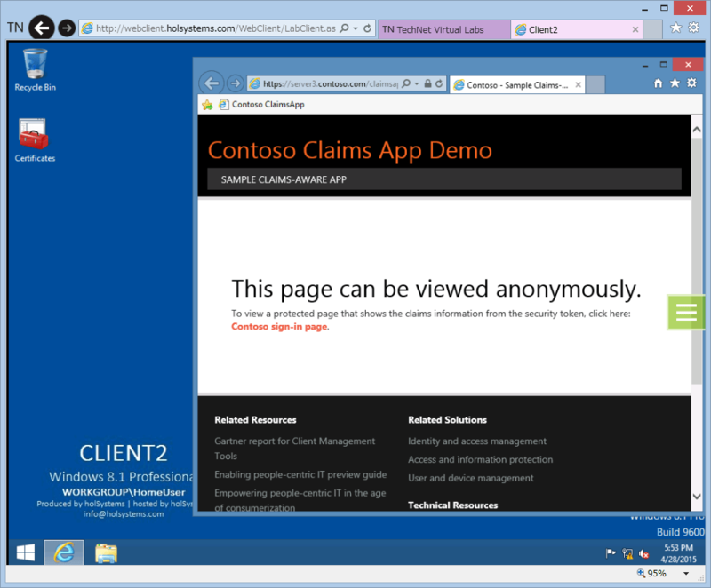
Task: Open User and device management link
Action: [x=471, y=479]
